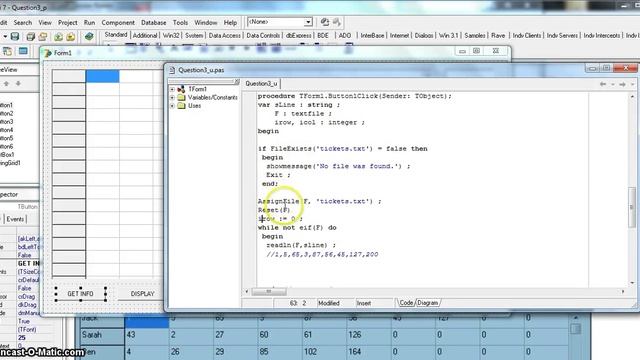Click the horizontal scrollbar thumb of code editor
This screenshot has width=640, height=360.
[269, 291]
